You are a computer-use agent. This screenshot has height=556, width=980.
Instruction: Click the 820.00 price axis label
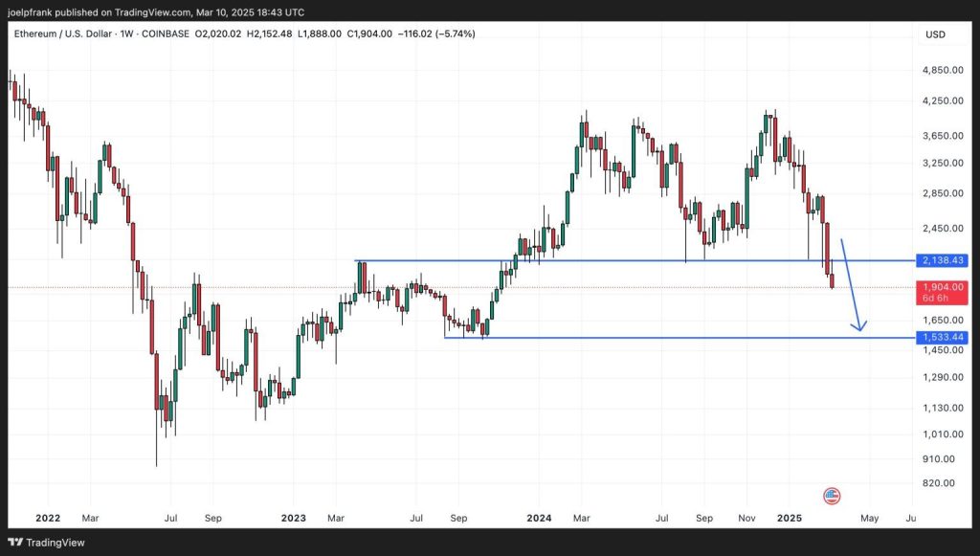point(939,483)
